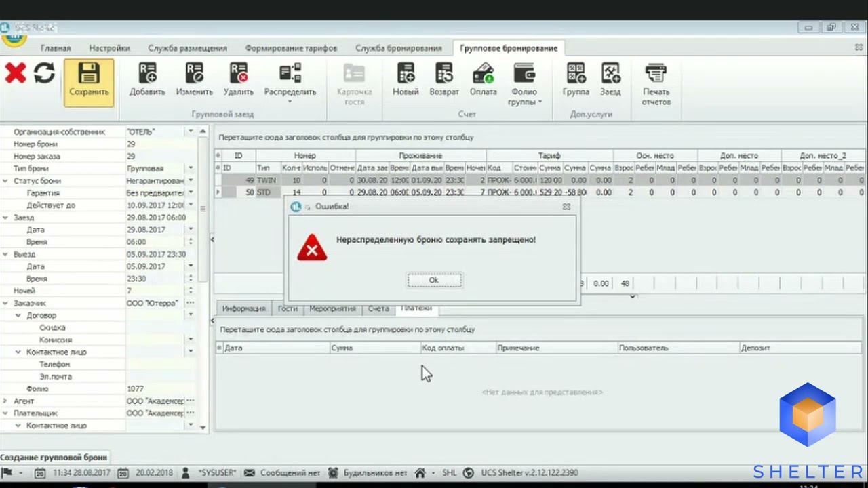Click the Будильников нет alarm icon
This screenshot has height=488, width=868.
(x=333, y=472)
